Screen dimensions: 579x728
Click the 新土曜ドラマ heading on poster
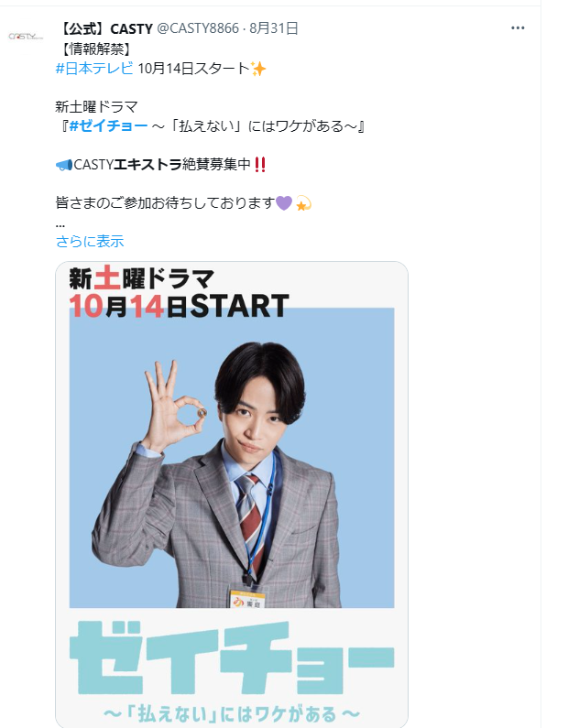click(x=142, y=279)
